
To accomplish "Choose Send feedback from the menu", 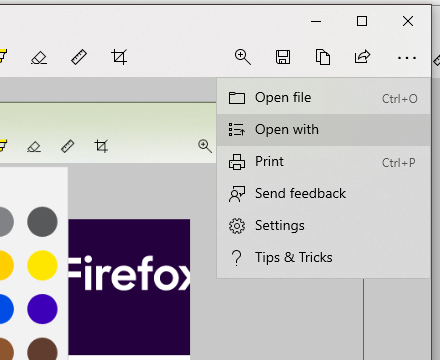I will coord(323,194).
